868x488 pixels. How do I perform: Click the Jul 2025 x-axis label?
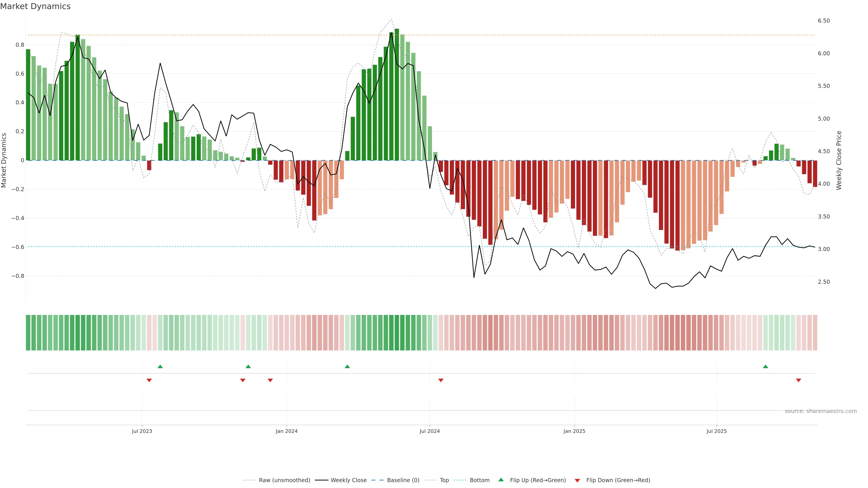(x=717, y=431)
